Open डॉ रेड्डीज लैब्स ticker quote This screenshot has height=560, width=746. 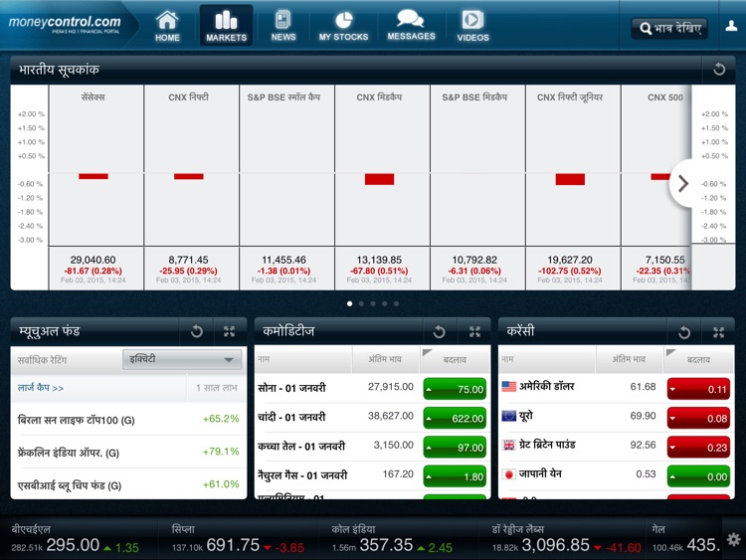tap(566, 539)
